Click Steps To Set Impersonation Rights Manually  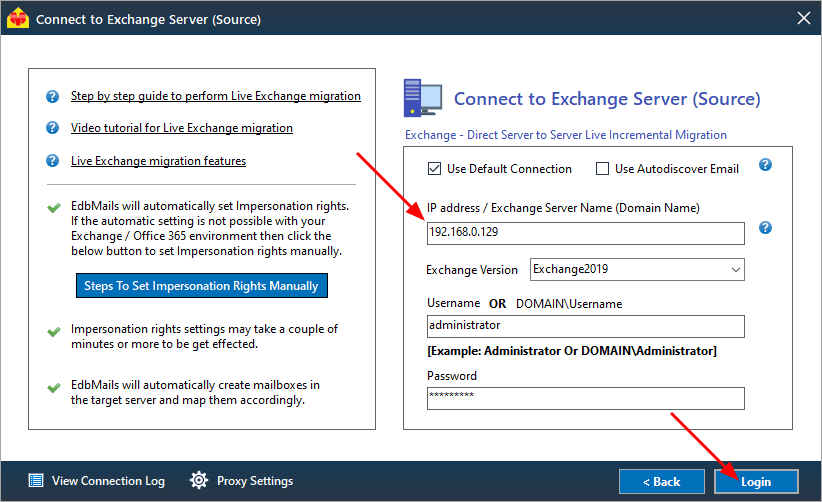tap(202, 286)
